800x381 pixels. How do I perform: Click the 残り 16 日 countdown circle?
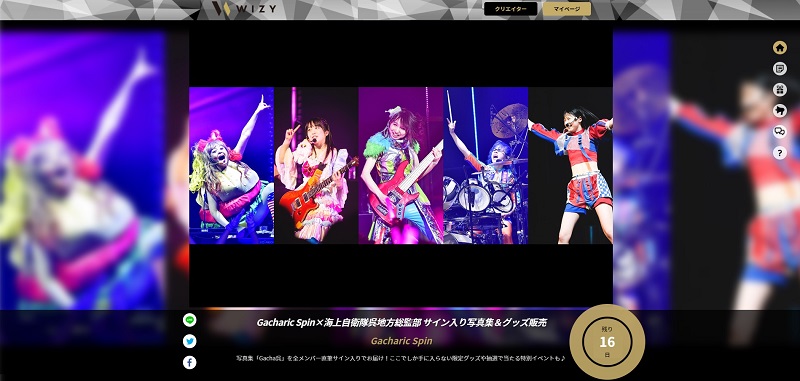(607, 342)
